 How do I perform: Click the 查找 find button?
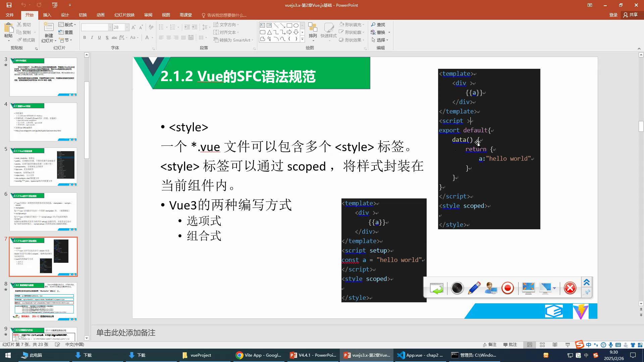tap(378, 24)
